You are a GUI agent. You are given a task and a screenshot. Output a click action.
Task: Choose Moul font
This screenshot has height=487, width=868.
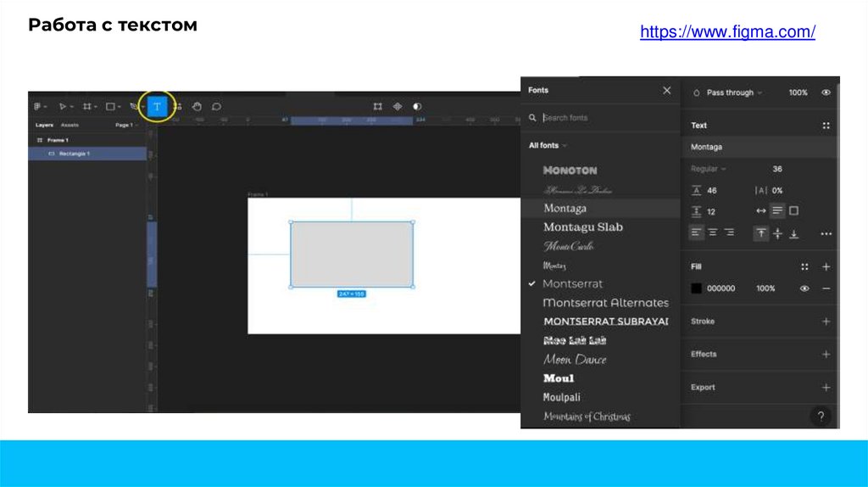559,378
